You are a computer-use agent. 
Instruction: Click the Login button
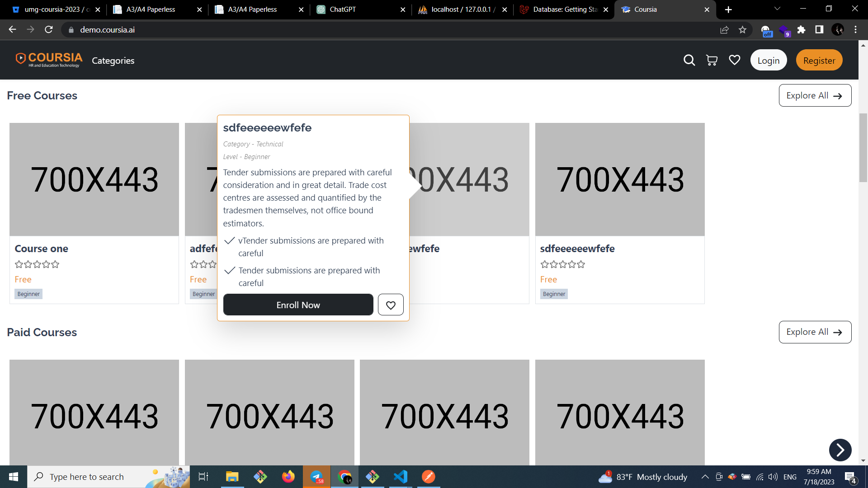(x=768, y=60)
